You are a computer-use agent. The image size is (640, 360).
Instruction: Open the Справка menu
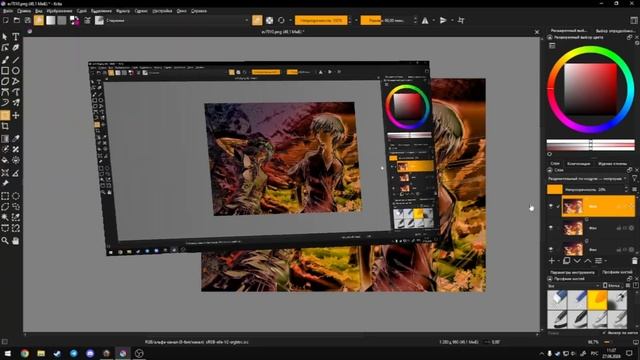pos(199,11)
